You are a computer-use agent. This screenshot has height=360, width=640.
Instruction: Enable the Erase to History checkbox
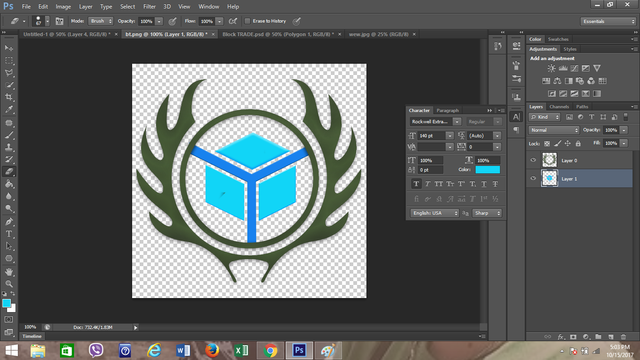[x=247, y=21]
